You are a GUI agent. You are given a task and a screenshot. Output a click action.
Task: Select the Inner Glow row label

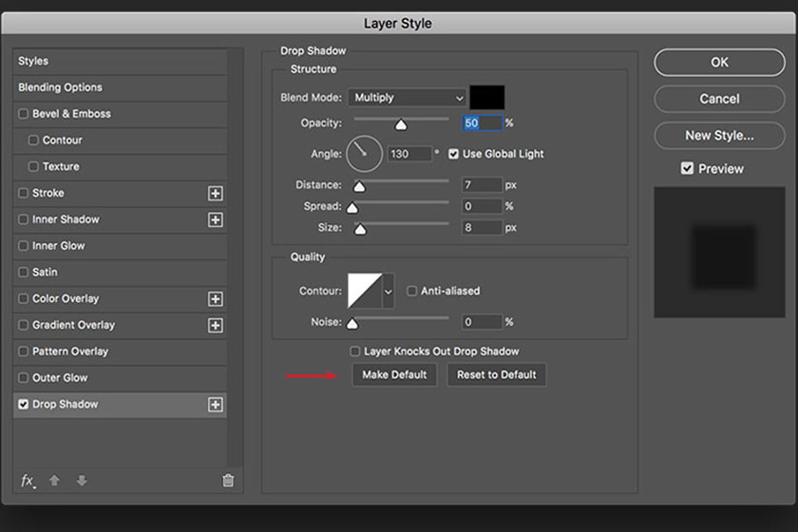[x=59, y=246]
